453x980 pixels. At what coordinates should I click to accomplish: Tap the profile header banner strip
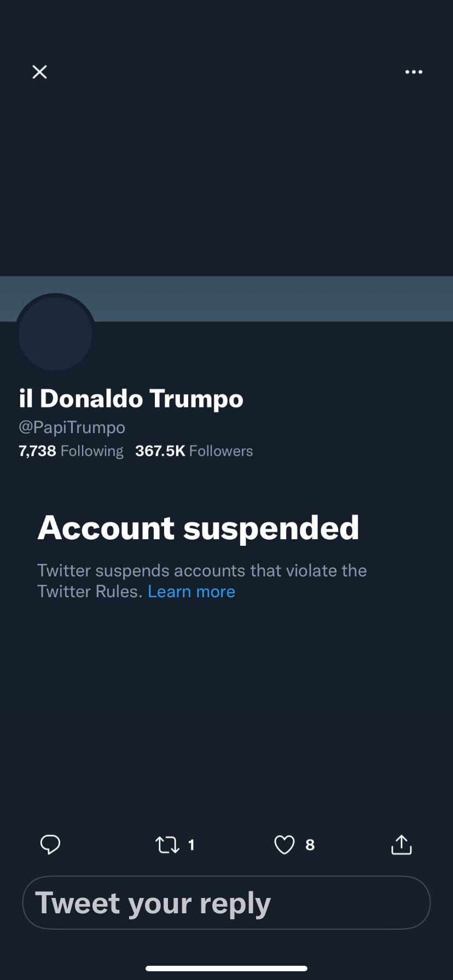tap(274, 299)
